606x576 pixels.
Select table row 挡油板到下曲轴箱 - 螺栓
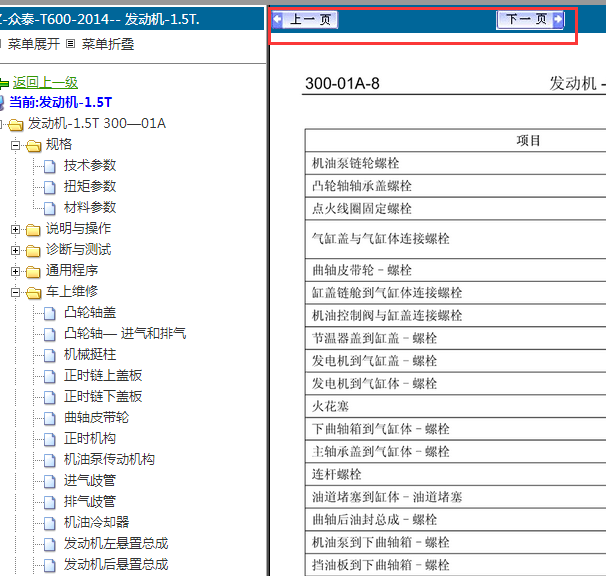pyautogui.click(x=456, y=565)
